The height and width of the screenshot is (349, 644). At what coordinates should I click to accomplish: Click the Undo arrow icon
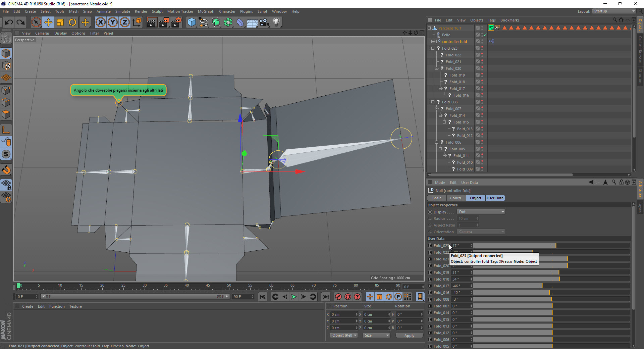coord(9,22)
